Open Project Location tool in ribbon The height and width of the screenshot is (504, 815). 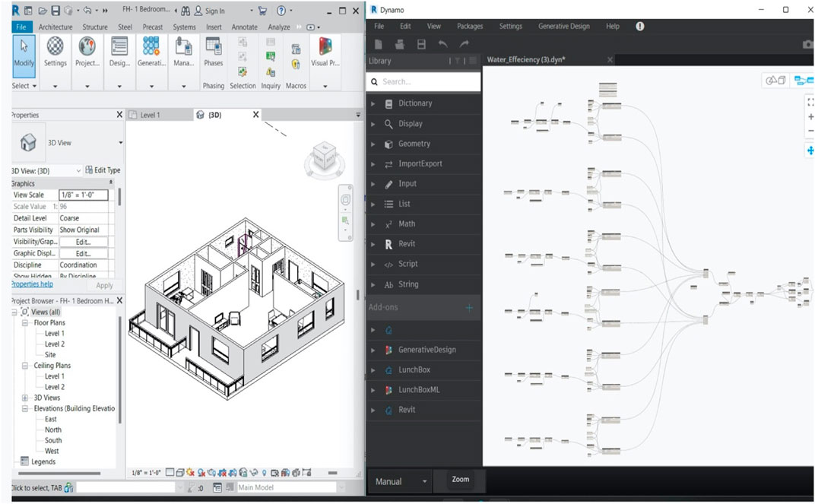(87, 52)
